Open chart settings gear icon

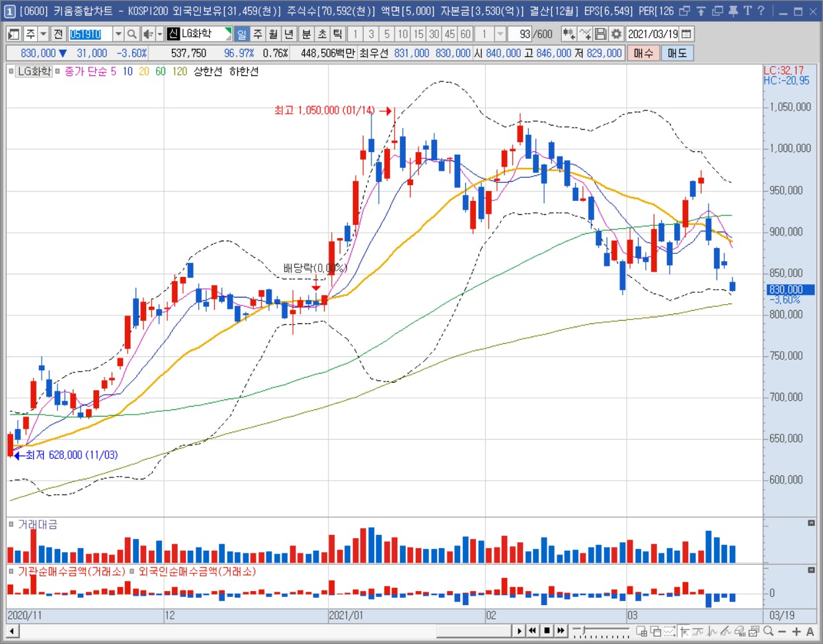point(616,34)
